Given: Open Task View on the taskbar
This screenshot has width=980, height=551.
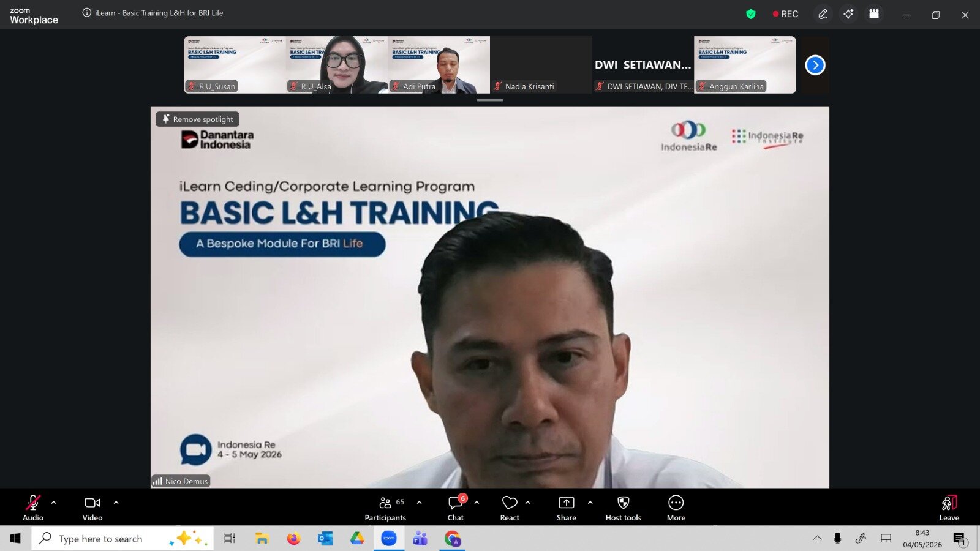Looking at the screenshot, I should tap(230, 539).
